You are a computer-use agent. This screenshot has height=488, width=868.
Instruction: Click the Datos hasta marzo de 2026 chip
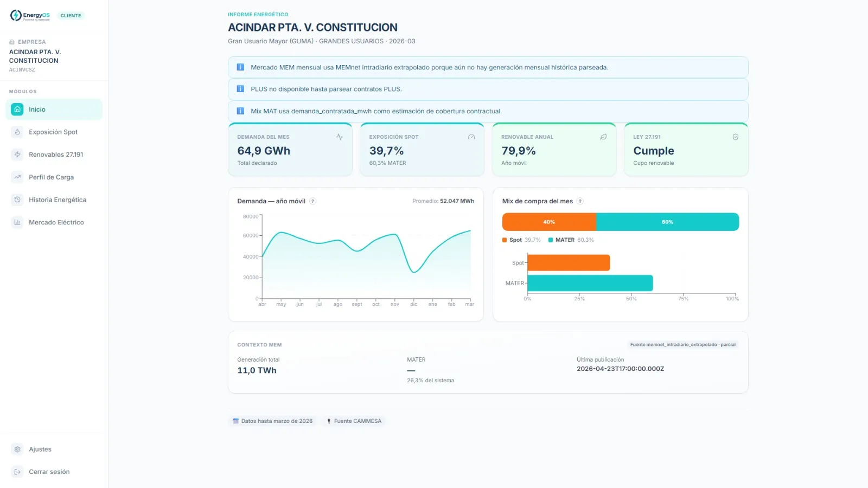point(273,421)
